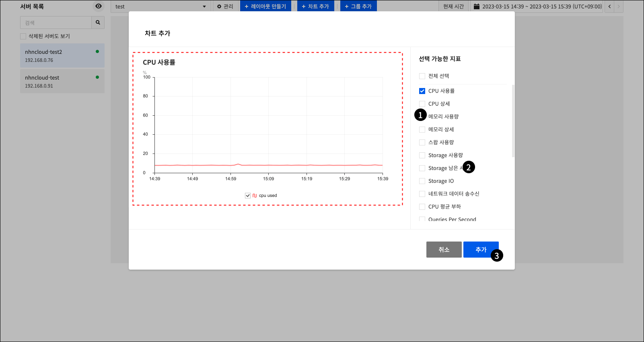Check the Storage 사용량 checkbox

click(x=422, y=155)
